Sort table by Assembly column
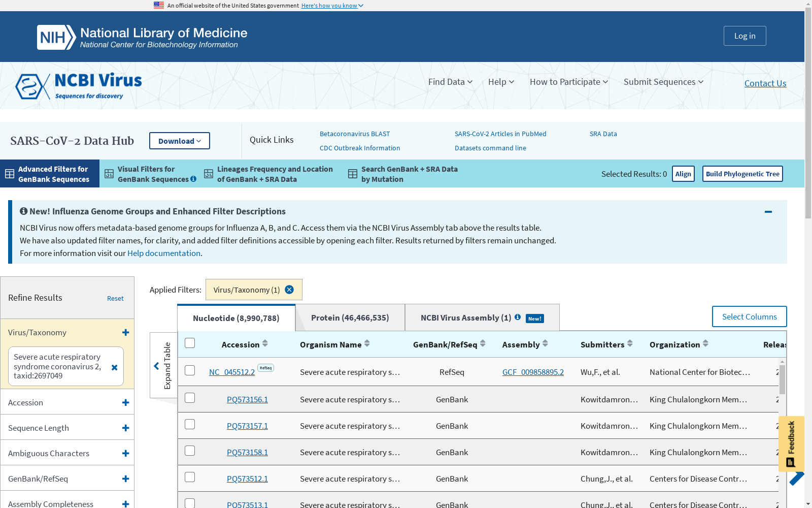Image resolution: width=812 pixels, height=508 pixels. [545, 344]
